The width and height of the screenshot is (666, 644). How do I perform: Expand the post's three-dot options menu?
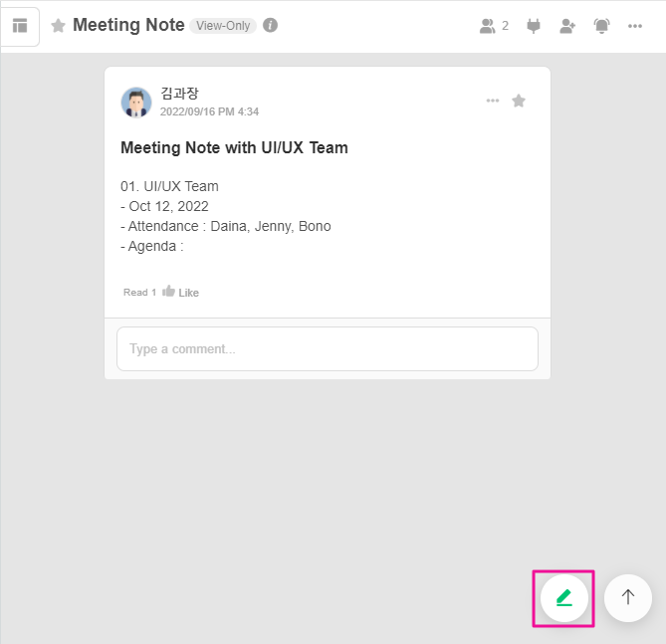coord(492,101)
